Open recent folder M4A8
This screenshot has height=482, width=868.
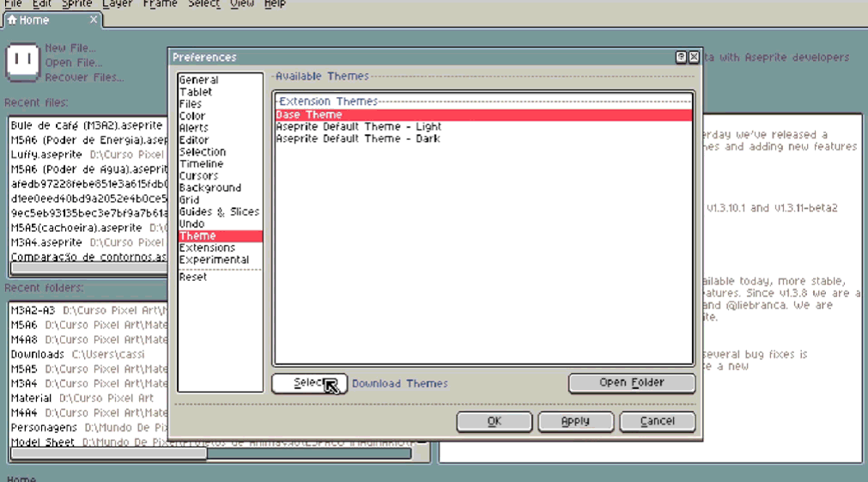pos(88,339)
